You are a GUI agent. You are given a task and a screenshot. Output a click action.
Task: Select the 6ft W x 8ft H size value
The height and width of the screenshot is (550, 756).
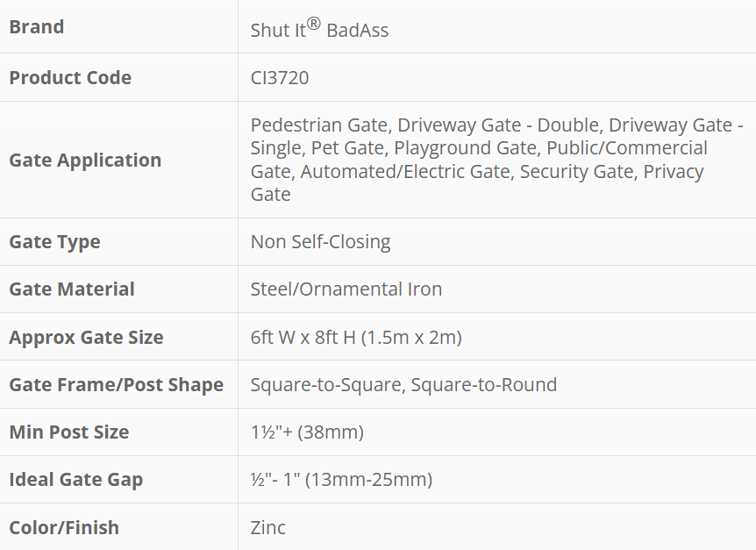[x=356, y=338]
